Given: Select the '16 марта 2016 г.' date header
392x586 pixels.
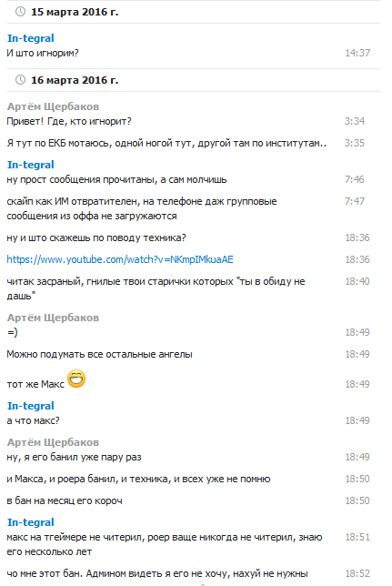Looking at the screenshot, I should (x=75, y=80).
